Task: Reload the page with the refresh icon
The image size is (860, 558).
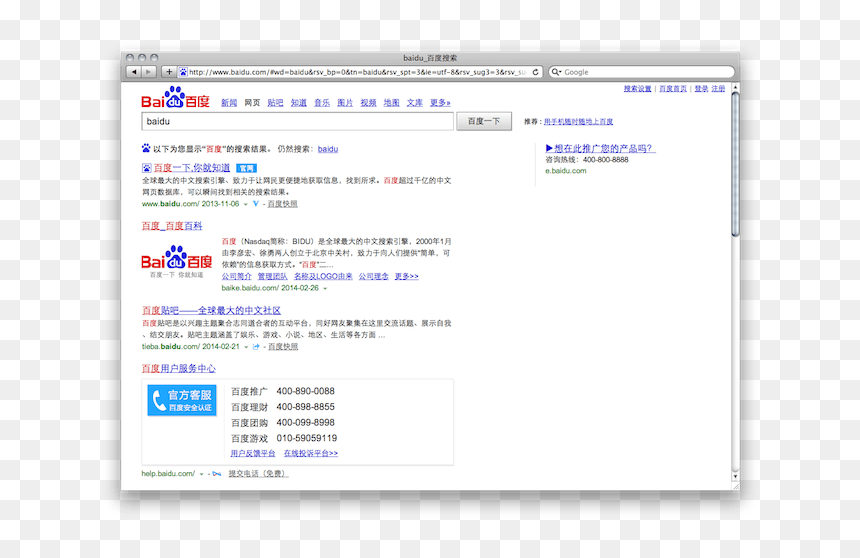Action: [x=535, y=72]
